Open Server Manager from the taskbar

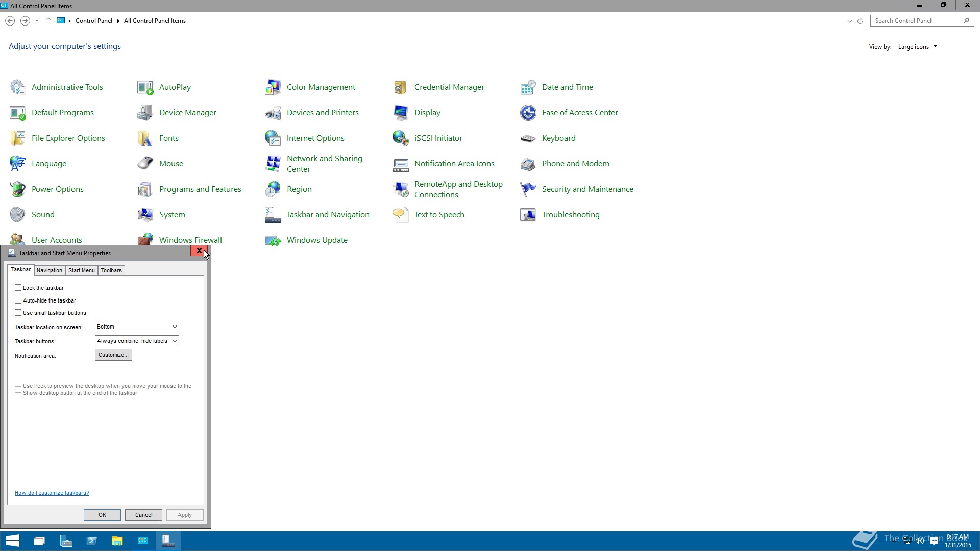coord(66,541)
